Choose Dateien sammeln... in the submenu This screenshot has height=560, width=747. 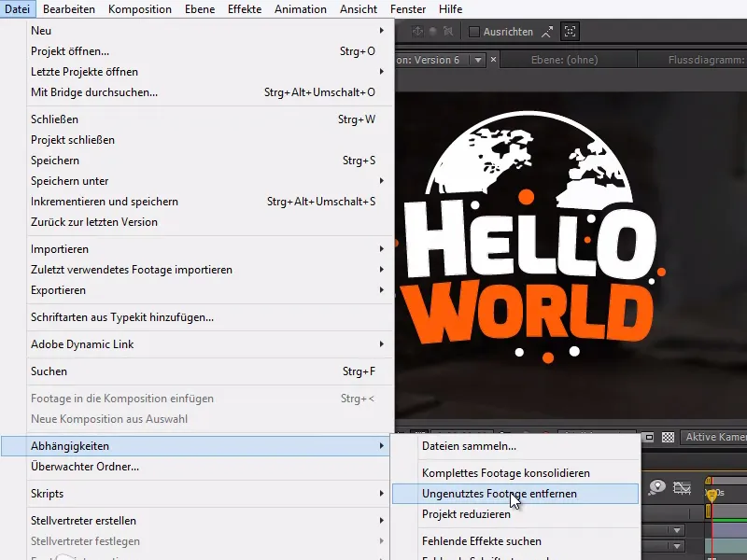(515, 446)
